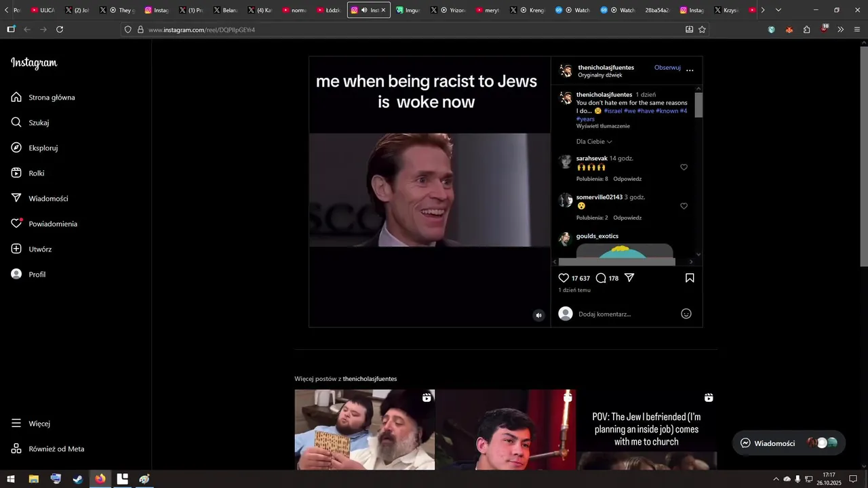The height and width of the screenshot is (488, 868).
Task: Click the right arrow of horizontal comment scrollbar
Action: 691,262
